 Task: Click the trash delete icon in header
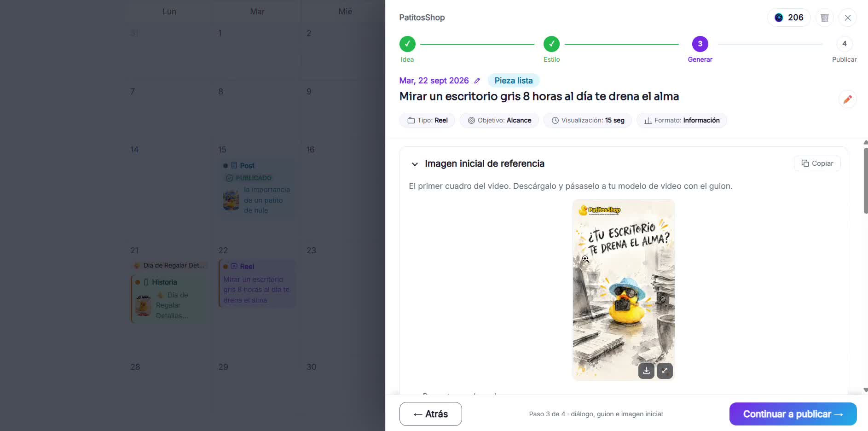(x=824, y=17)
